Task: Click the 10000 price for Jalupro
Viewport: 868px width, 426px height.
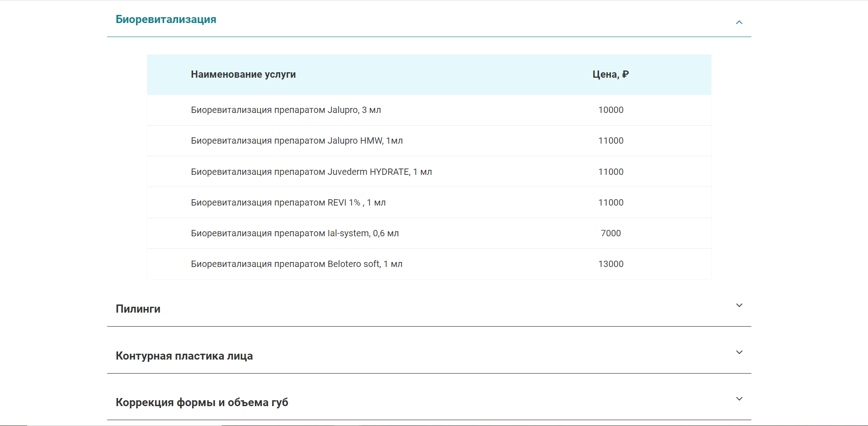Action: pyautogui.click(x=610, y=110)
